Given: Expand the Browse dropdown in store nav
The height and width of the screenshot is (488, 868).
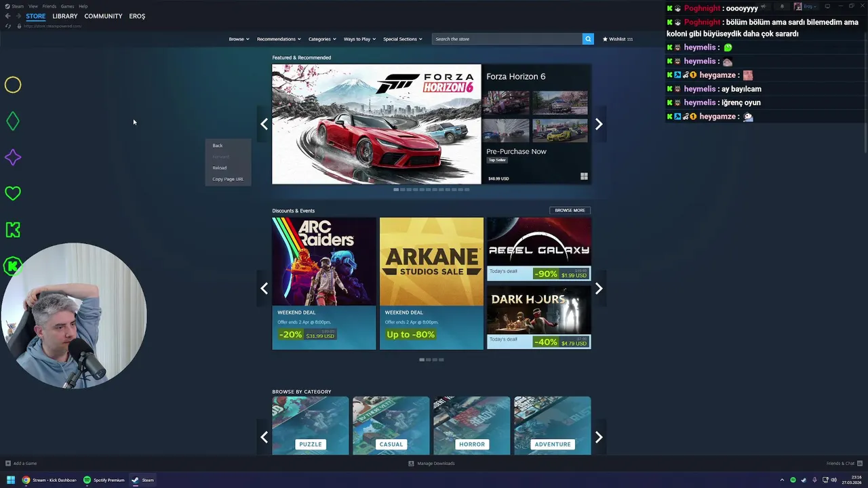Looking at the screenshot, I should pos(239,39).
